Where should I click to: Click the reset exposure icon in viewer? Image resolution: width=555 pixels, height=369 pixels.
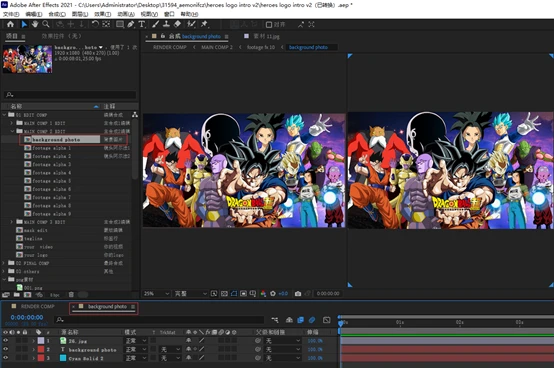273,294
